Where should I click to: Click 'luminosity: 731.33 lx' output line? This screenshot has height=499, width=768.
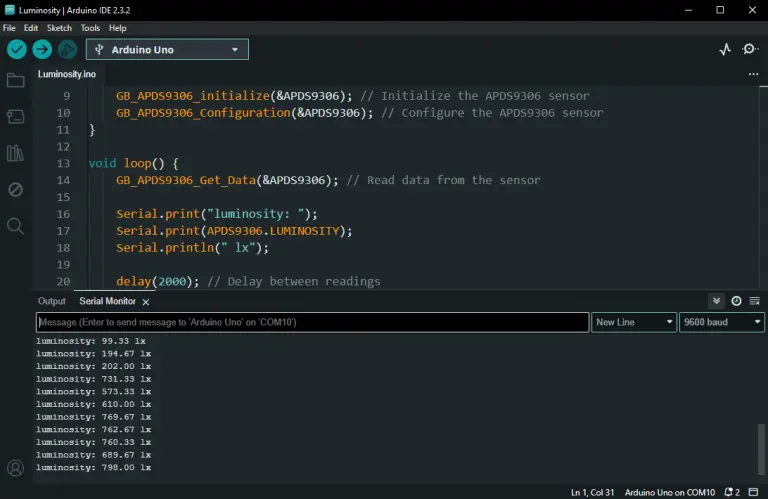(x=94, y=379)
